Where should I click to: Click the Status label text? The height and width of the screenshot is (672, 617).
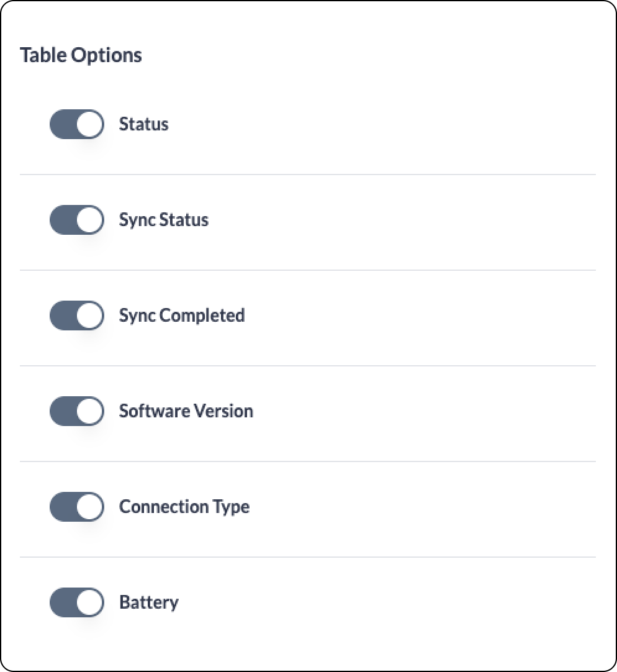pos(143,124)
